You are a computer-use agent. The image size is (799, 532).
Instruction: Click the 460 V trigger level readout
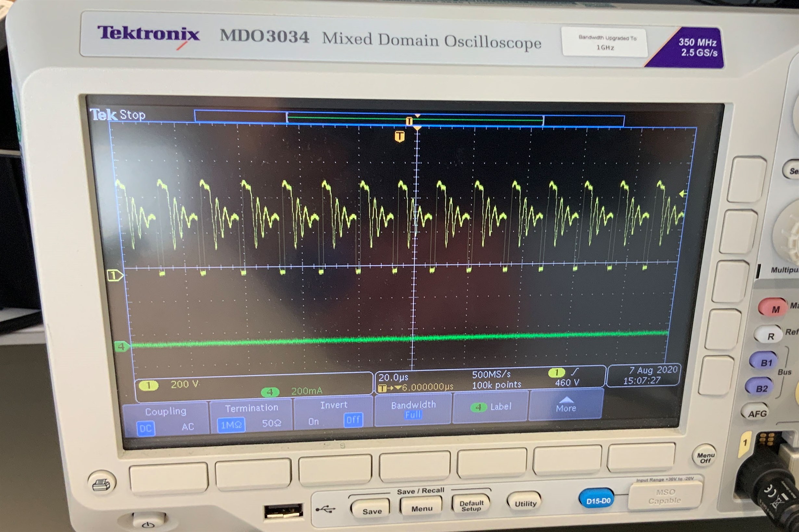(567, 382)
